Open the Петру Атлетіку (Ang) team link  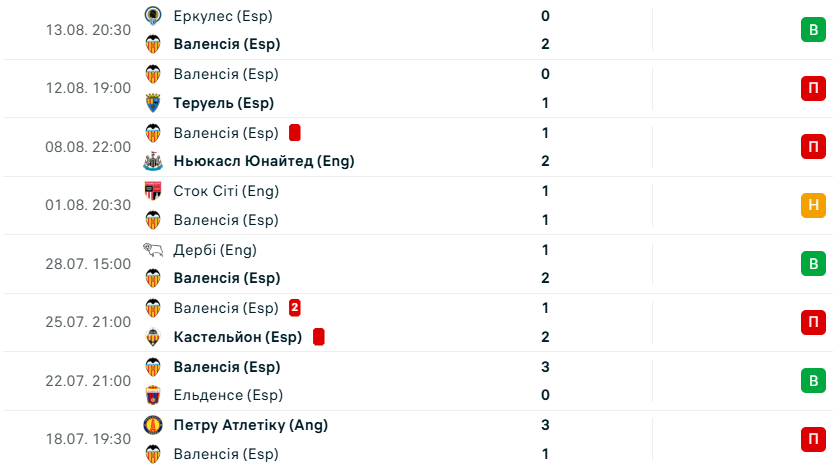pos(251,425)
